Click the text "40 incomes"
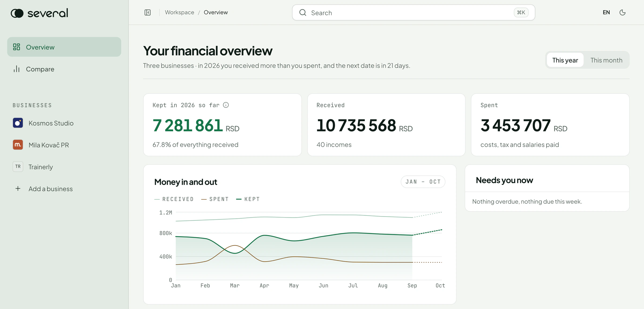This screenshot has width=644, height=309. coord(334,145)
